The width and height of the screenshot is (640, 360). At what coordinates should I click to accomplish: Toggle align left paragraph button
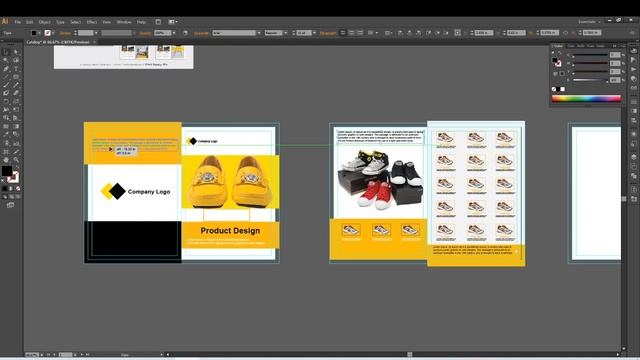343,33
